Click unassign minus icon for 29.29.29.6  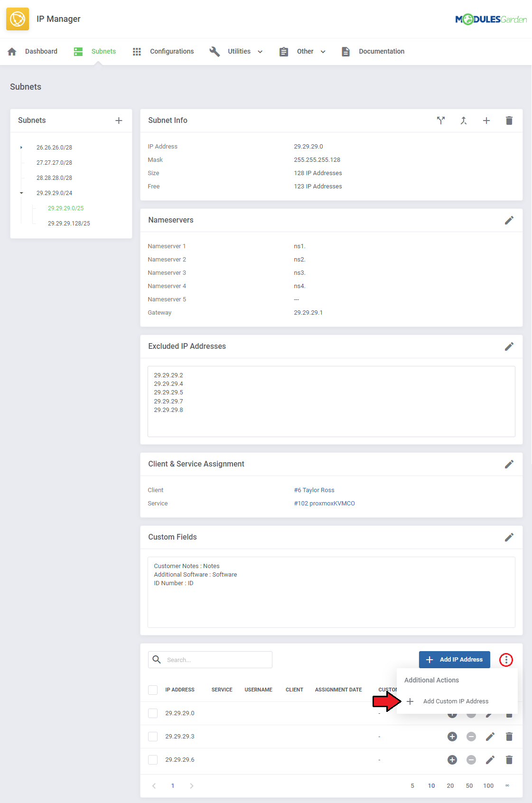[x=471, y=760]
